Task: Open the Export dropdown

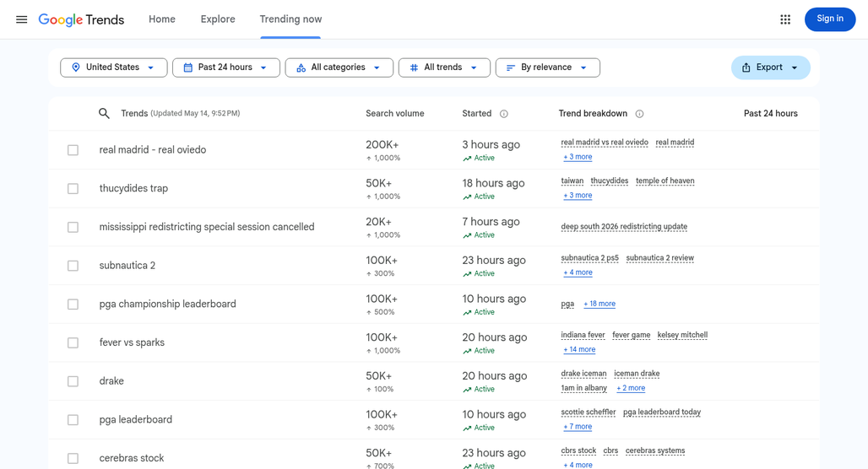Action: pyautogui.click(x=771, y=67)
